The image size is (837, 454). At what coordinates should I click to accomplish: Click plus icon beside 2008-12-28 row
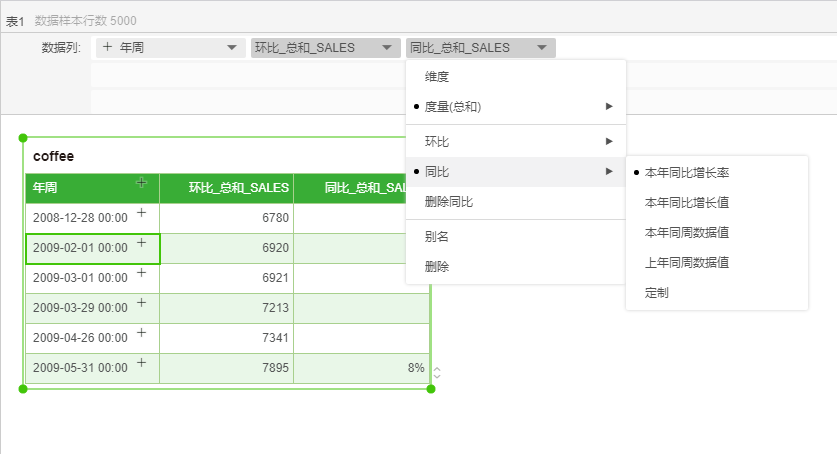(x=141, y=213)
